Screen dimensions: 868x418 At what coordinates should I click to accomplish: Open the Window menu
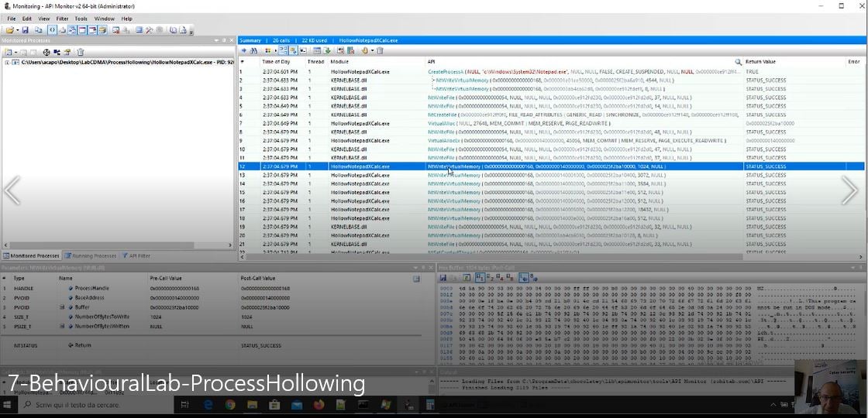point(104,19)
